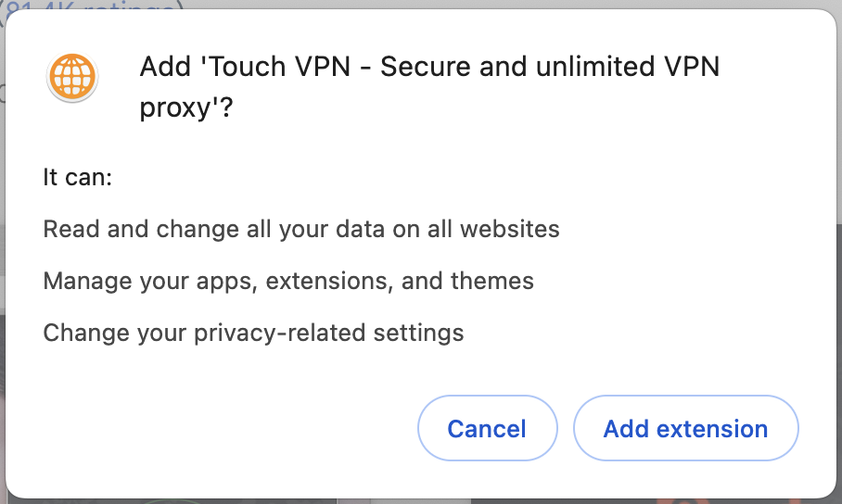
Task: Select the "Read and change all your data" permission
Action: click(x=301, y=229)
